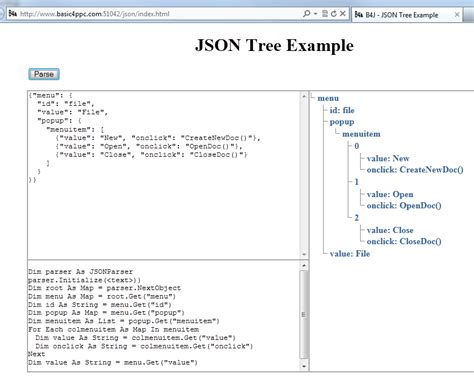Select the 'onclick: CreateNewDoc()' tree node
Viewport: 474px width, 378px height.
415,170
